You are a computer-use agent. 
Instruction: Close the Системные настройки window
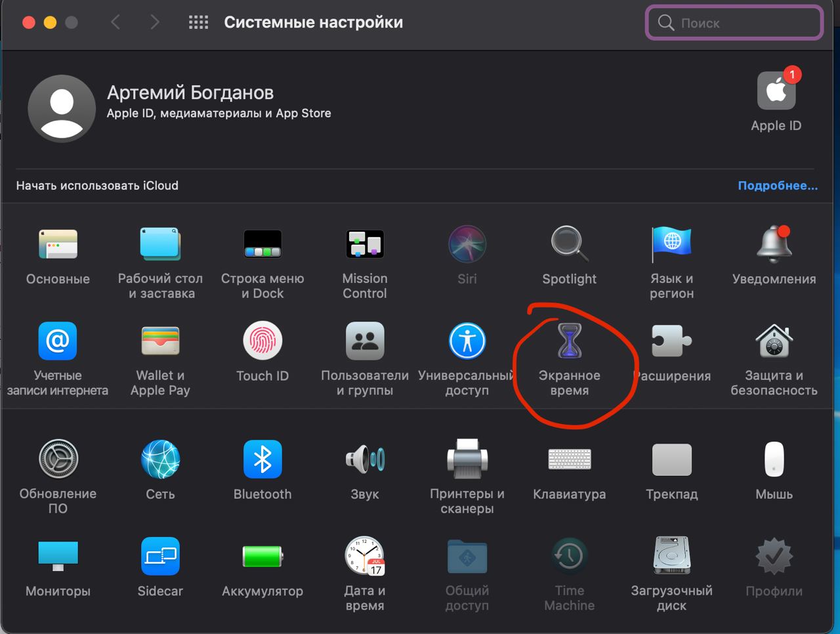tap(28, 22)
